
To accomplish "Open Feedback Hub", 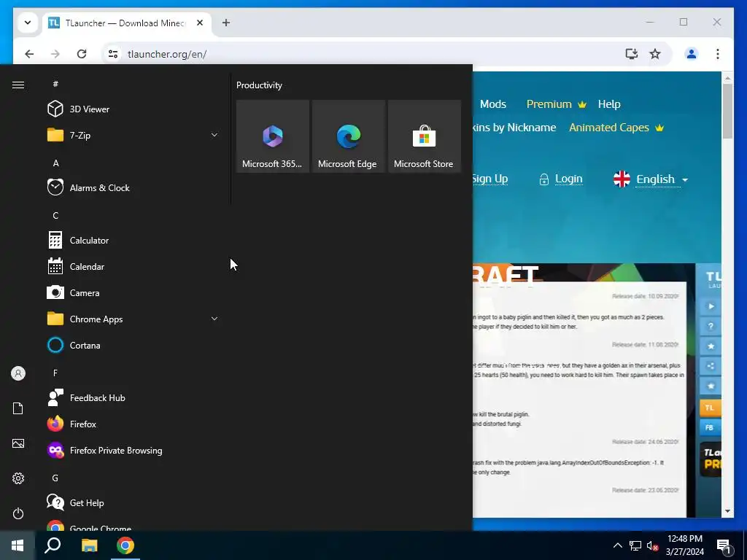I will 133,397.
